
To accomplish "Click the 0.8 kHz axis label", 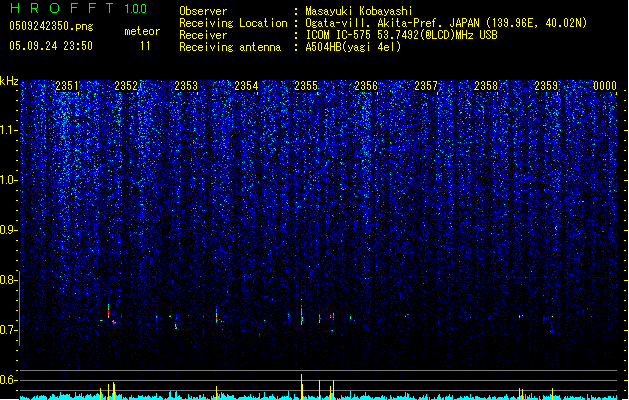I will click(8, 280).
